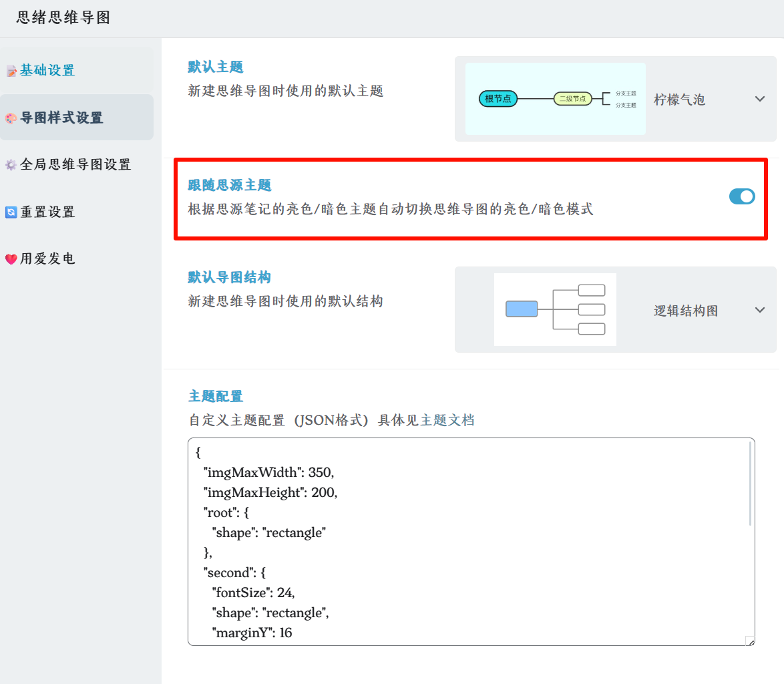Click the 默认导图结构 heading

click(230, 277)
